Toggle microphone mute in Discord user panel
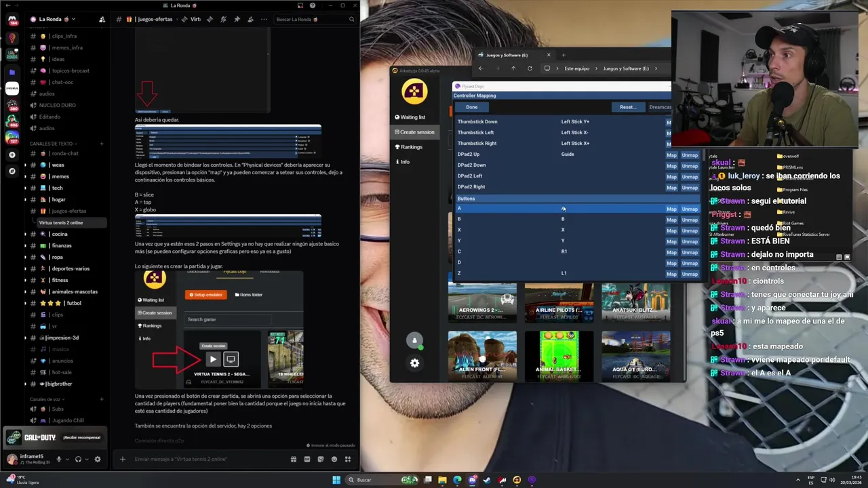This screenshot has width=868, height=488. pyautogui.click(x=59, y=460)
